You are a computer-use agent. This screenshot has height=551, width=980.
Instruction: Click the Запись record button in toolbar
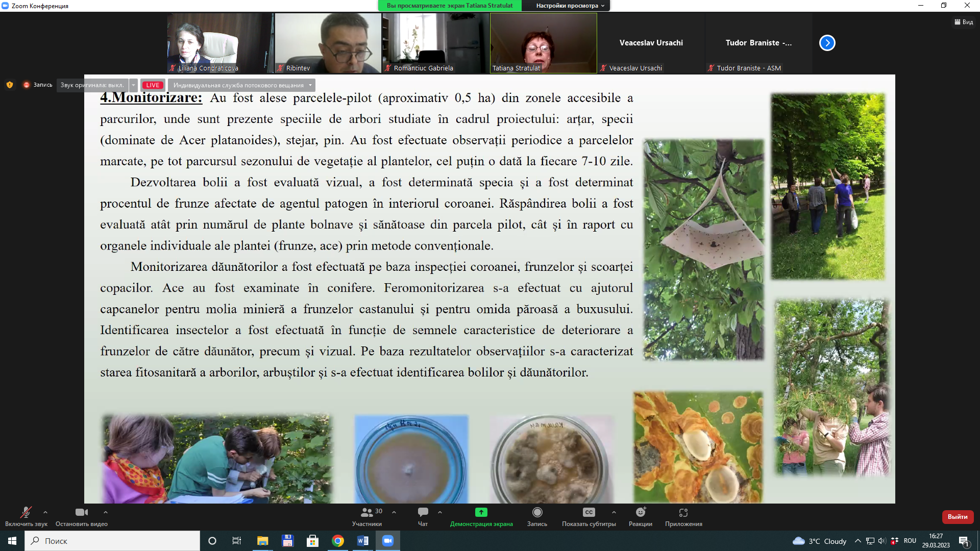[x=537, y=516]
